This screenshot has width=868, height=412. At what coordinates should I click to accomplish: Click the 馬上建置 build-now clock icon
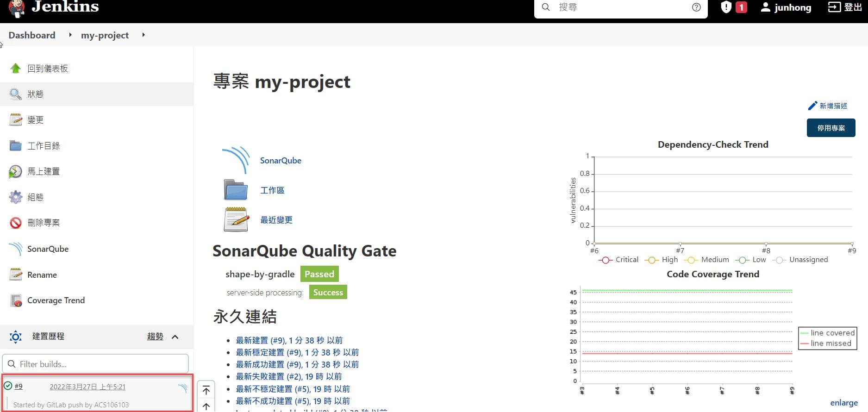[x=15, y=171]
